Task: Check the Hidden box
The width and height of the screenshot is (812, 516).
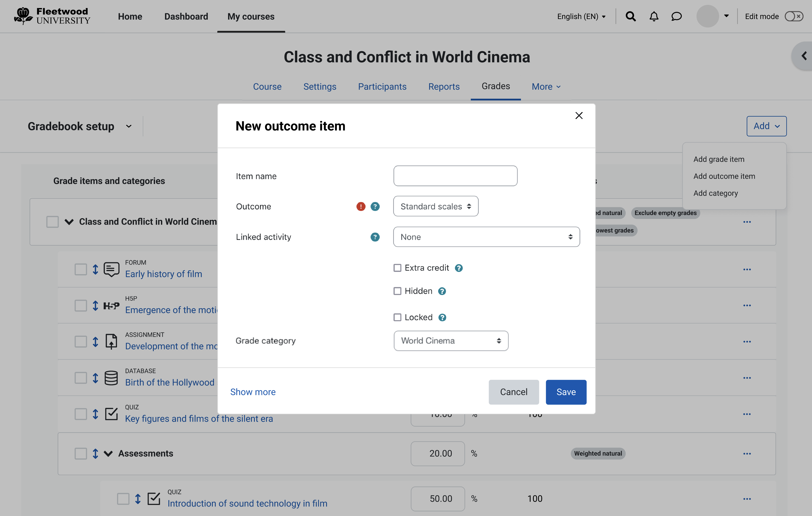Action: pyautogui.click(x=397, y=291)
